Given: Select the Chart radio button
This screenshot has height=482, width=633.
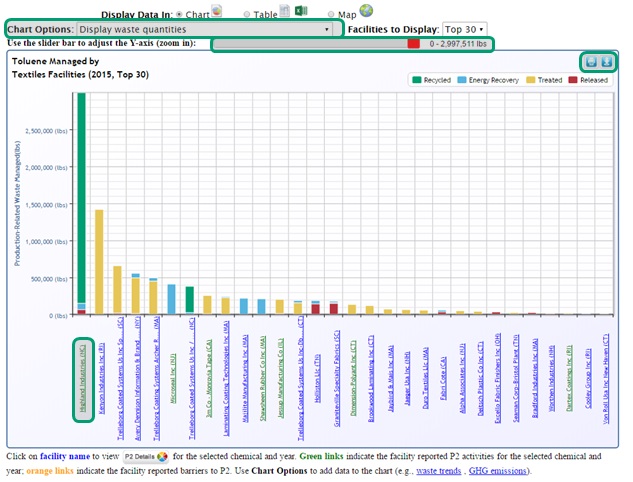Looking at the screenshot, I should [179, 14].
